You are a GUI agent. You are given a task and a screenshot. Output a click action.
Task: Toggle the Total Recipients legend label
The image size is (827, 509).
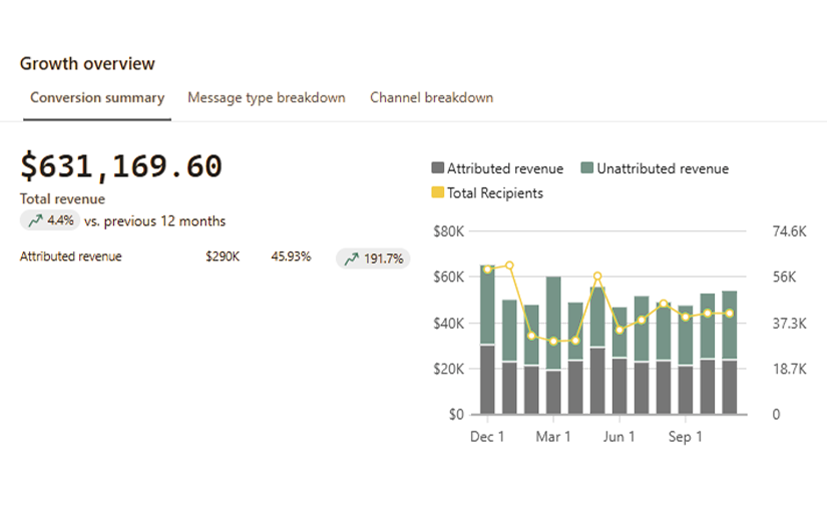[x=495, y=193]
